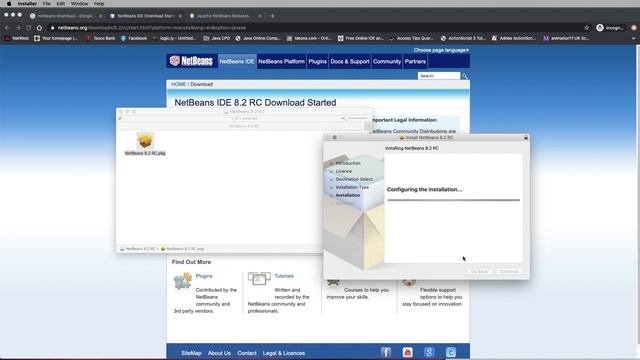Click the NetBeans logo
The height and width of the screenshot is (360, 640).
click(191, 61)
